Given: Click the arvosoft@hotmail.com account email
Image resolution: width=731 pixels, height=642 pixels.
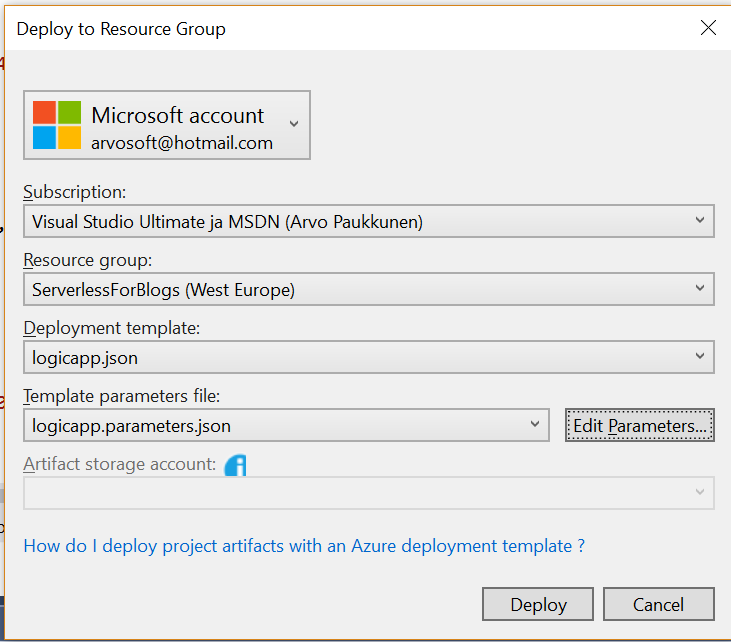Looking at the screenshot, I should click(x=182, y=143).
